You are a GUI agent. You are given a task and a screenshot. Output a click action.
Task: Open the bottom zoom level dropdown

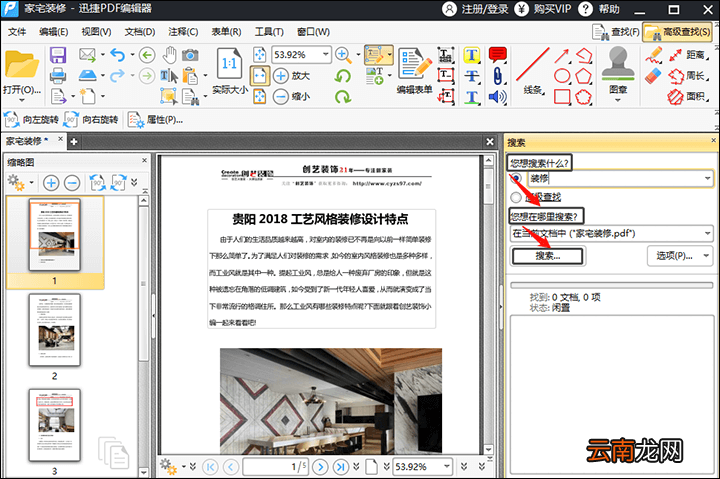pyautogui.click(x=447, y=467)
